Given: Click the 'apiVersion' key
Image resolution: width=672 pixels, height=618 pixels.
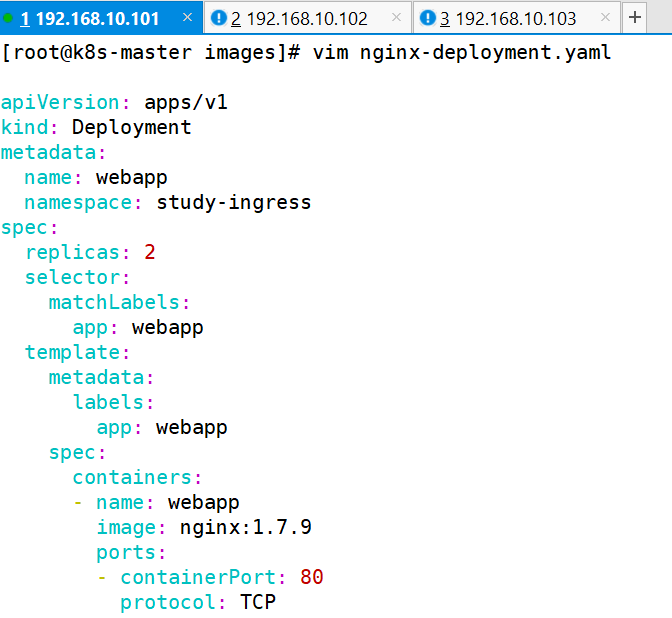Looking at the screenshot, I should (x=60, y=103).
